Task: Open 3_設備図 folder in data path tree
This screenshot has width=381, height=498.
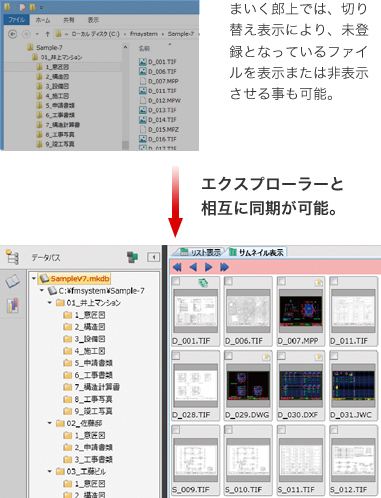Action: tap(85, 339)
